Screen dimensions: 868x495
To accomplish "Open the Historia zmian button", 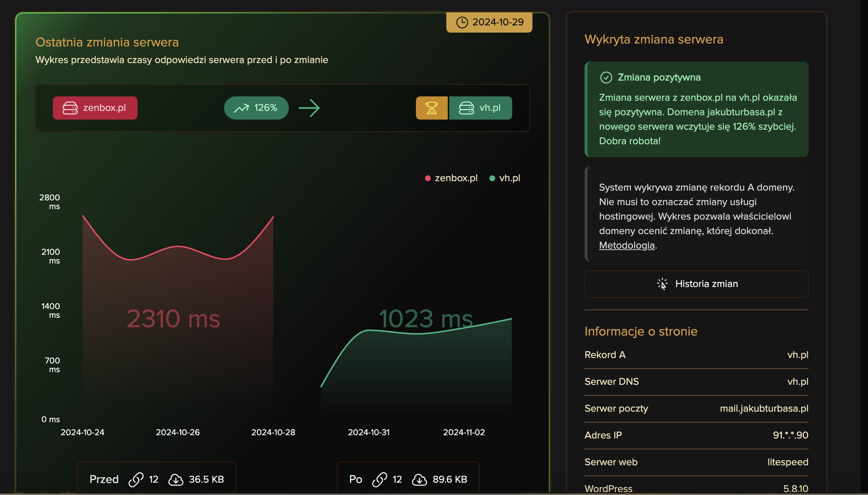I will (x=696, y=284).
